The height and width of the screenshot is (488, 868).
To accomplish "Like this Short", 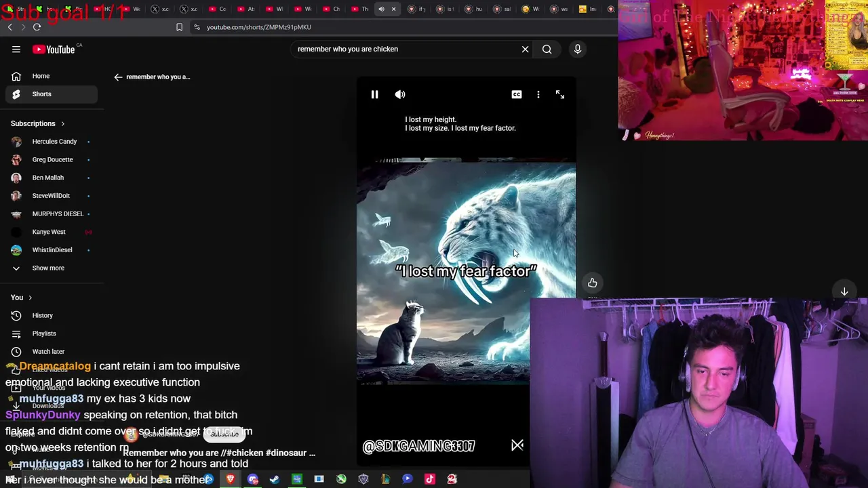I will tap(593, 283).
